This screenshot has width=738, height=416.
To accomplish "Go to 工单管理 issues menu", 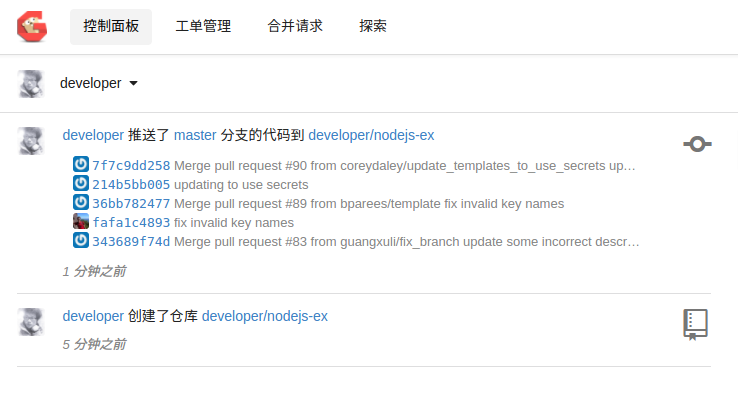I will (x=202, y=27).
